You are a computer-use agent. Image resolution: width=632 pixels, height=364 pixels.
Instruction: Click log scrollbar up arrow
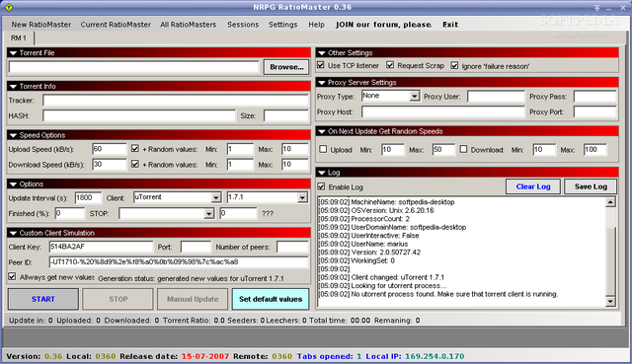610,202
